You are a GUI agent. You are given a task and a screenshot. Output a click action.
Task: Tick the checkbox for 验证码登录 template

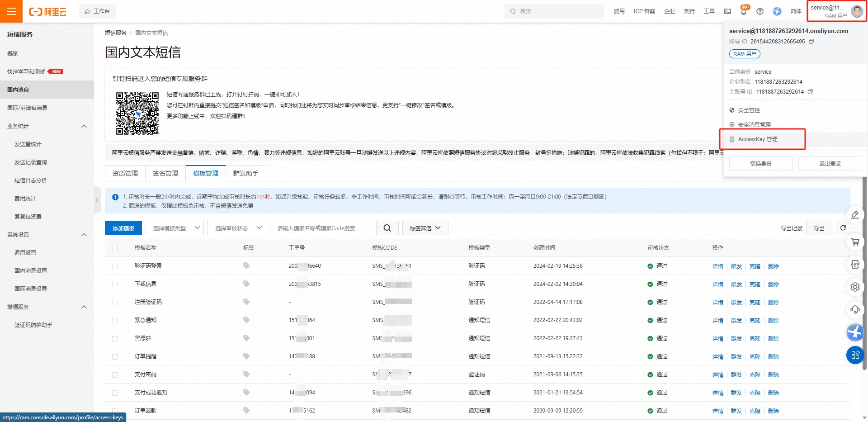115,266
